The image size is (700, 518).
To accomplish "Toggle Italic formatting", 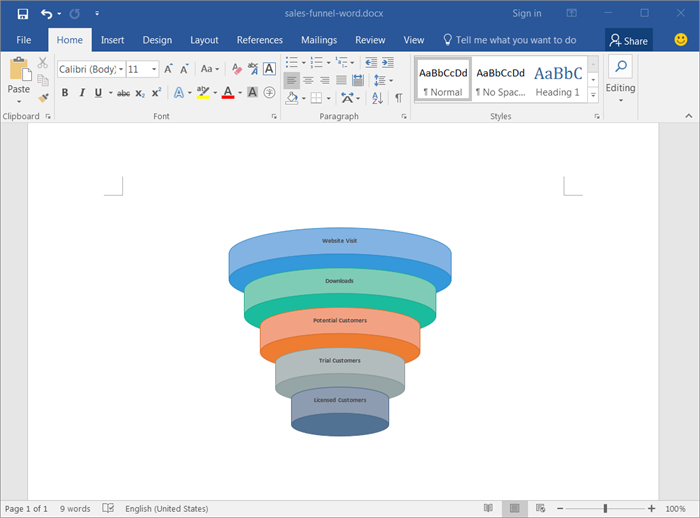I will point(81,93).
